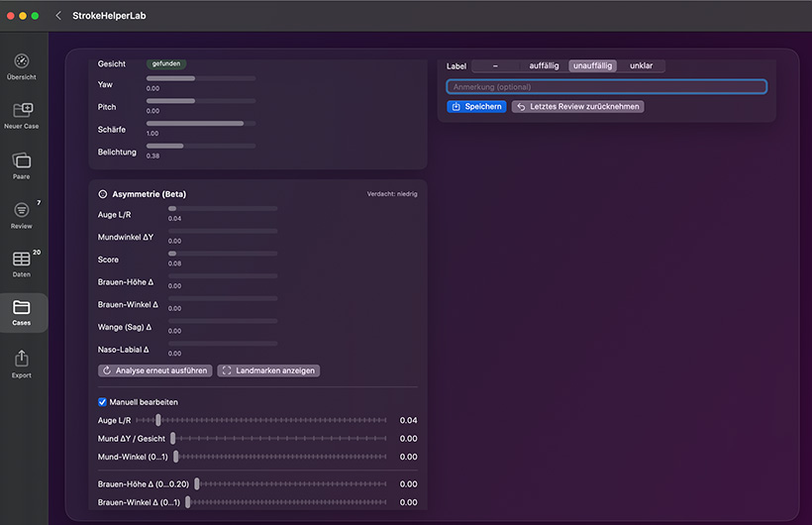Go back using the chevron arrow
The image size is (812, 525).
click(58, 16)
